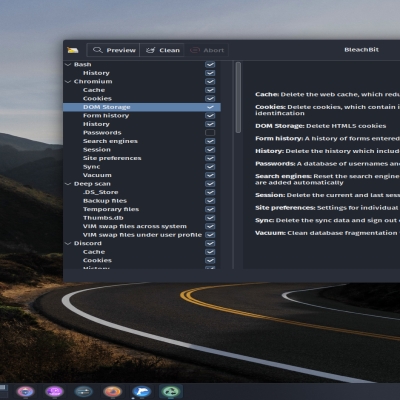Uncheck Temporary files checkbox
Screen dimensions: 400x400
pyautogui.click(x=210, y=209)
